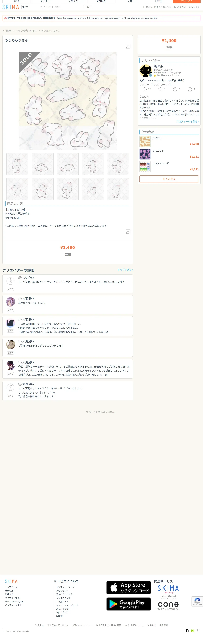Click 新規登録 in the header
The width and height of the screenshot is (203, 644).
pos(180,7)
